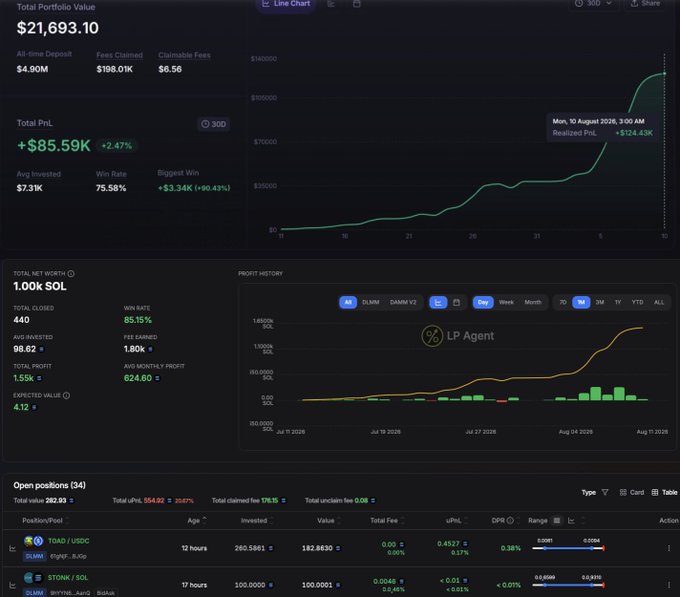Switch profit history to chart view icon
Image resolution: width=680 pixels, height=597 pixels.
pos(438,302)
